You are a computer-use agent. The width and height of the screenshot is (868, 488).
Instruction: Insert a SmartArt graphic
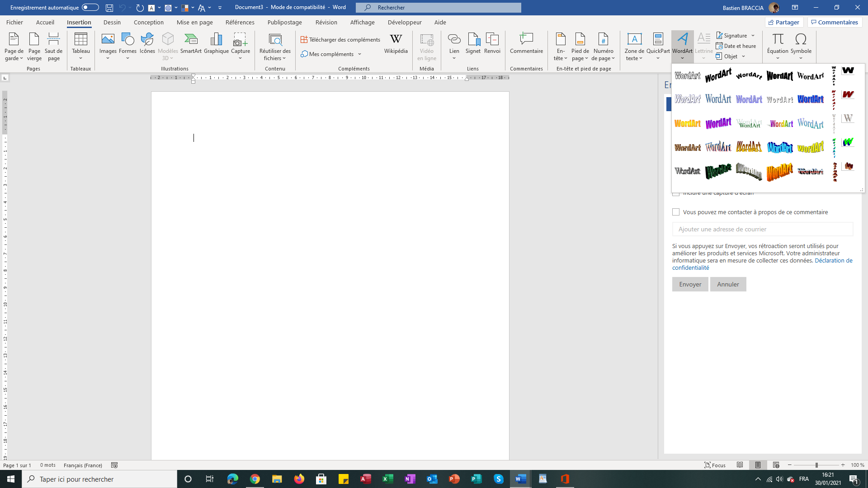click(191, 44)
